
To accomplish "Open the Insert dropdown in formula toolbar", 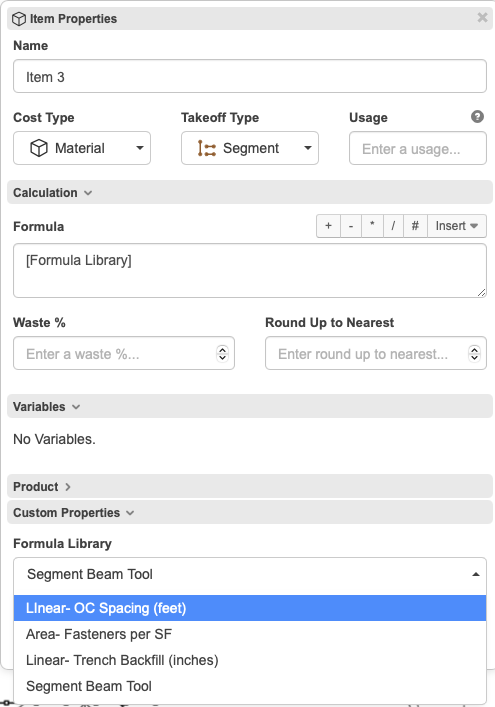I will click(x=457, y=226).
